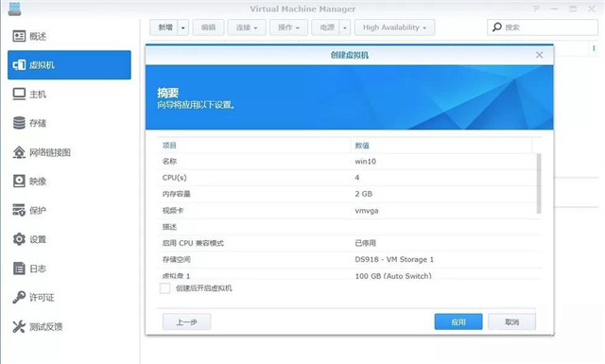The image size is (605, 364).
Task: Click the 2 GB memory value
Action: point(363,194)
